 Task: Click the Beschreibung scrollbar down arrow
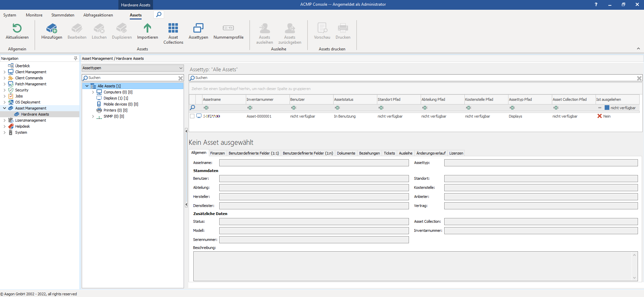click(635, 278)
